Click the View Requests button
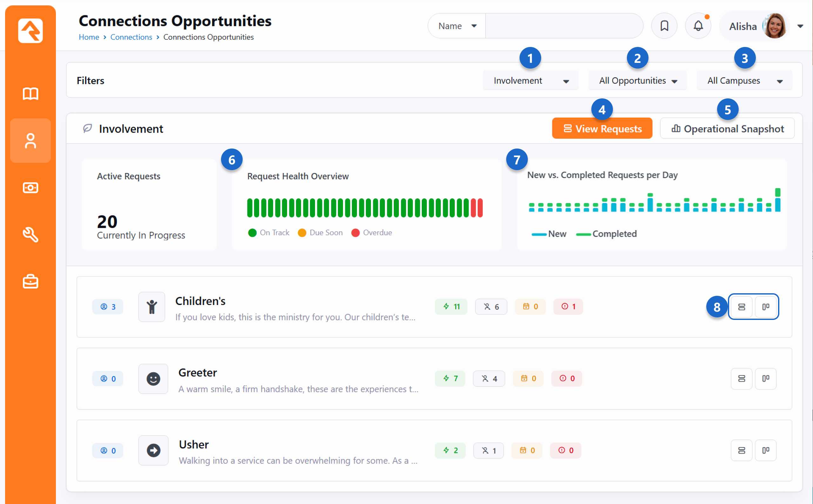Viewport: 813px width, 504px height. point(602,129)
